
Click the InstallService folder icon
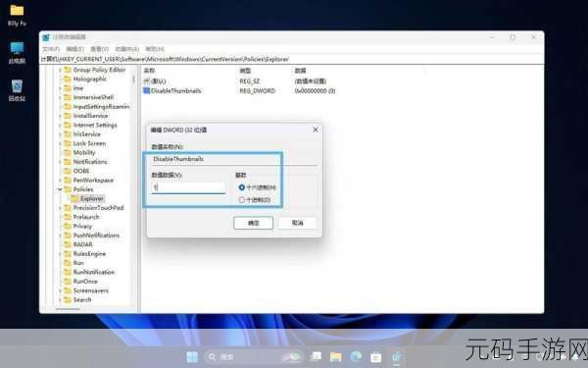coord(68,116)
